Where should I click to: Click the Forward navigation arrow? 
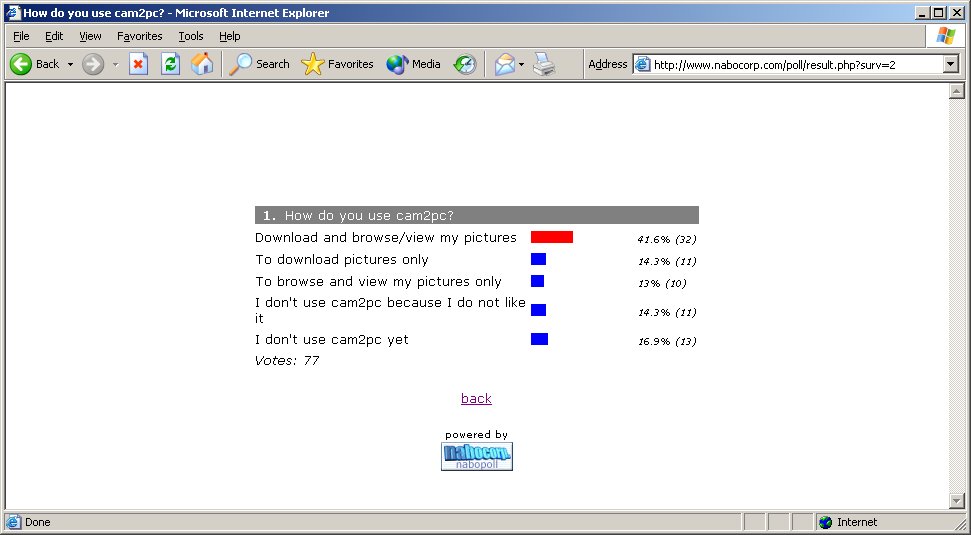93,64
